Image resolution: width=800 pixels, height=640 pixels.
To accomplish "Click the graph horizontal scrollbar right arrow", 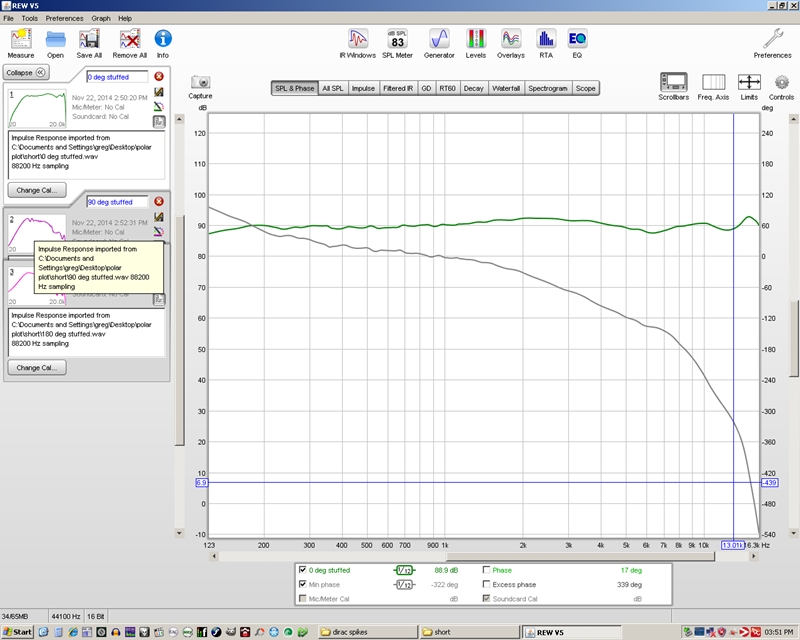I will pyautogui.click(x=754, y=556).
